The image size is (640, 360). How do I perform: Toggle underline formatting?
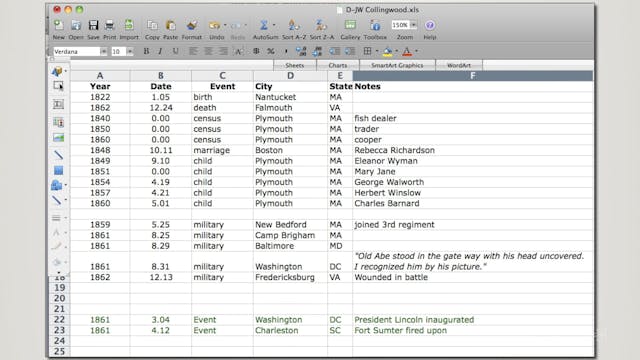click(175, 51)
